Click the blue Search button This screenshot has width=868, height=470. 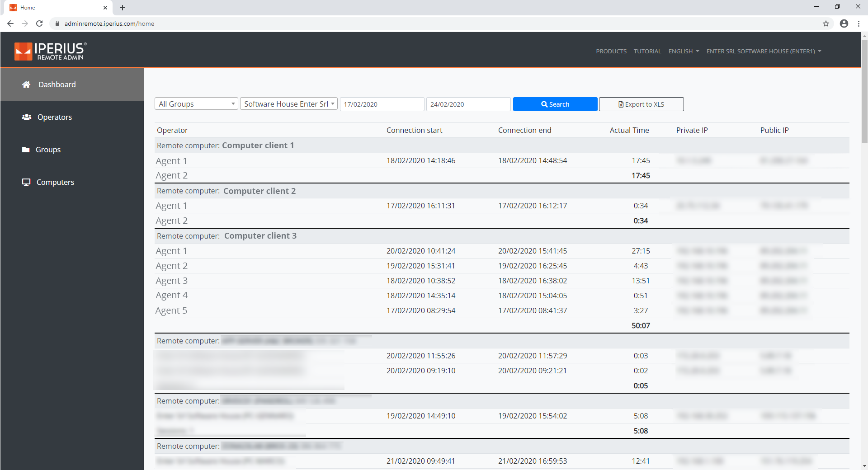click(555, 104)
